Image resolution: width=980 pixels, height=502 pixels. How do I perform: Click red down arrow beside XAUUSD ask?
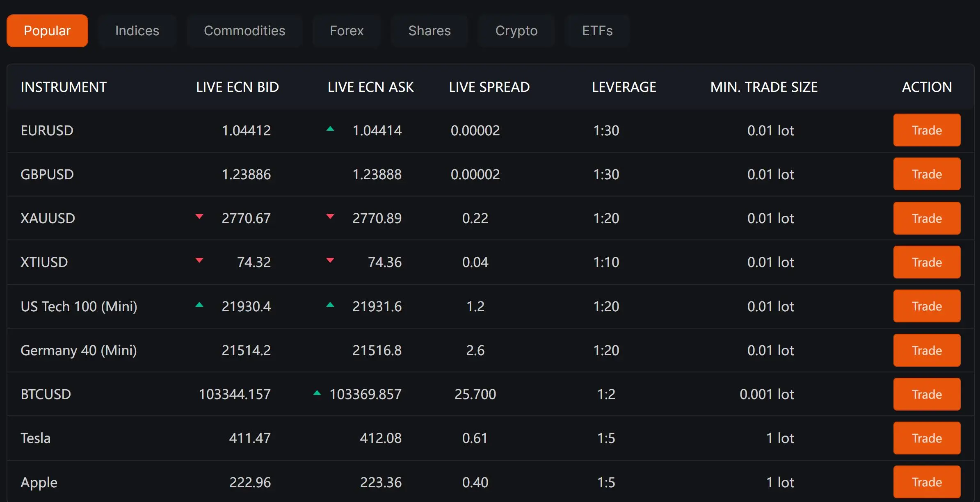pos(330,217)
